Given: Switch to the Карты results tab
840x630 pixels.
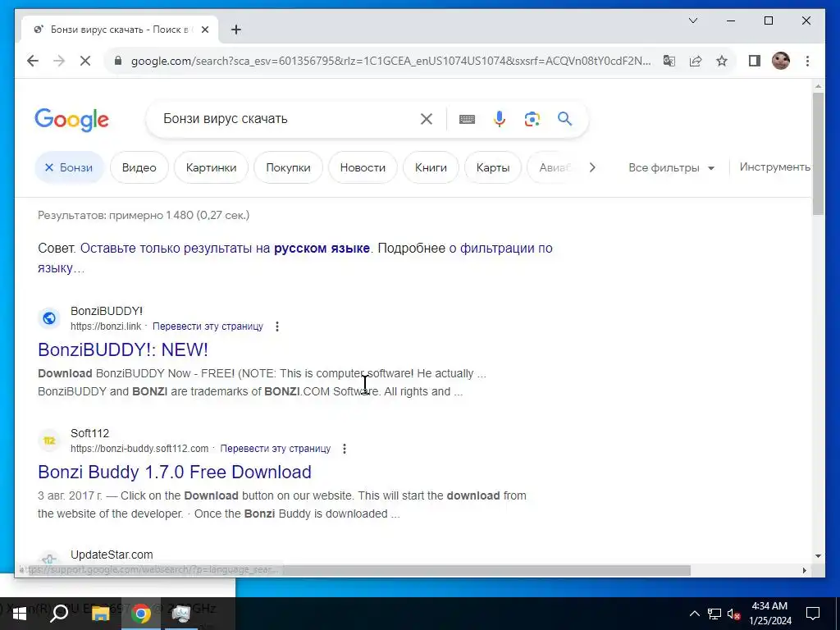Looking at the screenshot, I should point(493,167).
